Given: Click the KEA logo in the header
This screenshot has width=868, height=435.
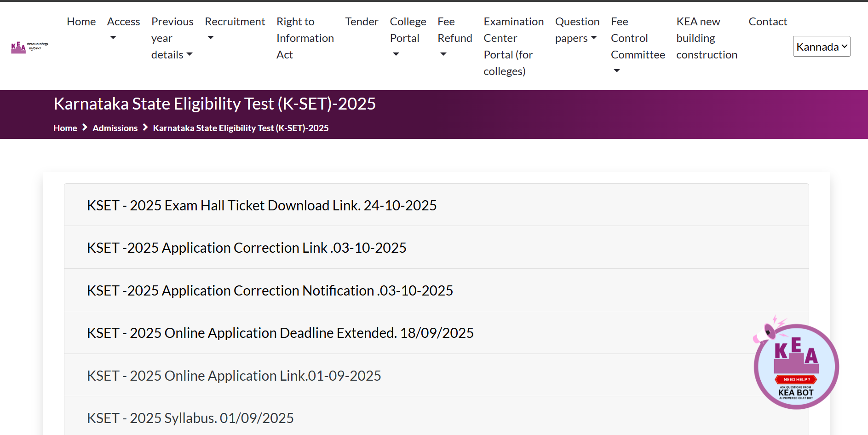Looking at the screenshot, I should point(29,46).
